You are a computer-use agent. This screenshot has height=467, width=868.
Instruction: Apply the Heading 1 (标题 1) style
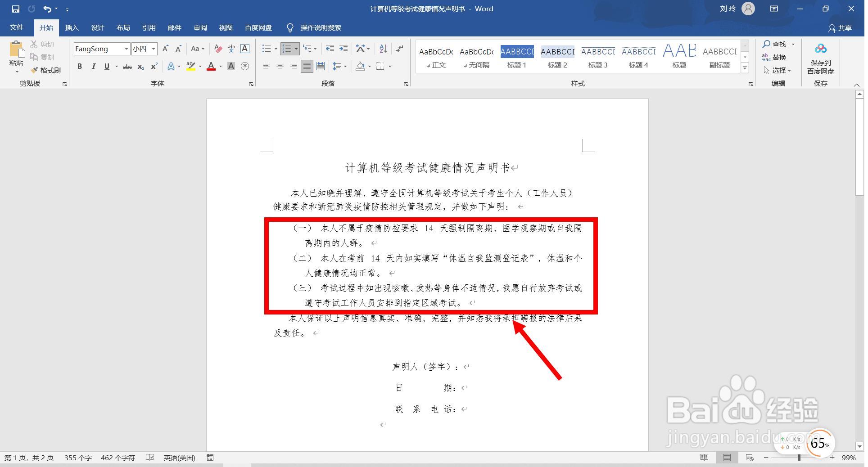coord(517,57)
